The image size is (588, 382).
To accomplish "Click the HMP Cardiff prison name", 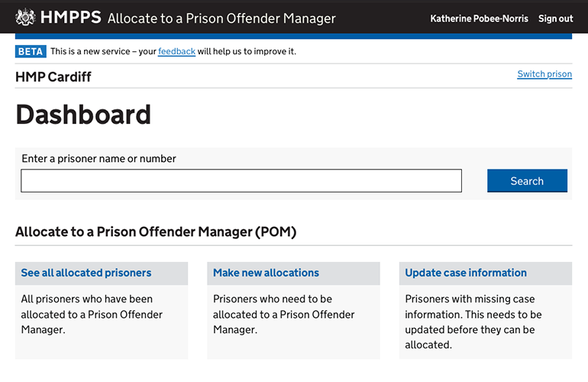I will pyautogui.click(x=53, y=76).
